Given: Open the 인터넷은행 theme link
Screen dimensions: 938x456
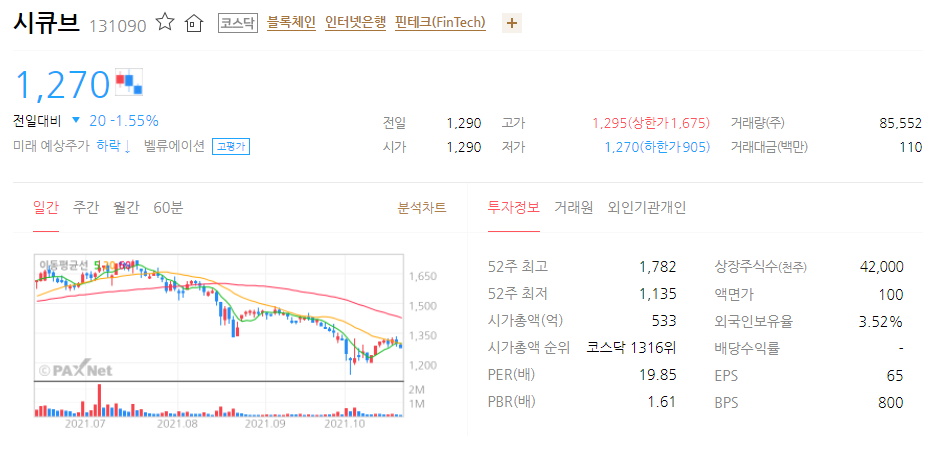Looking at the screenshot, I should (x=355, y=23).
